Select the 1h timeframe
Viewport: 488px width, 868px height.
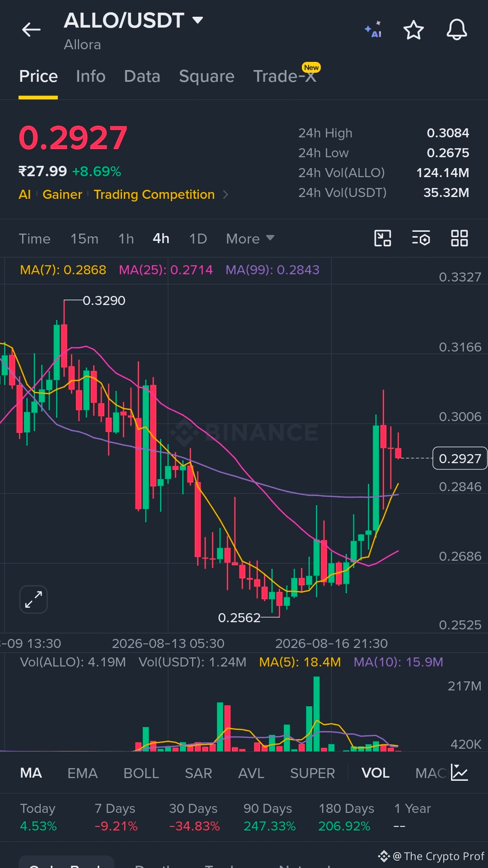coord(126,239)
